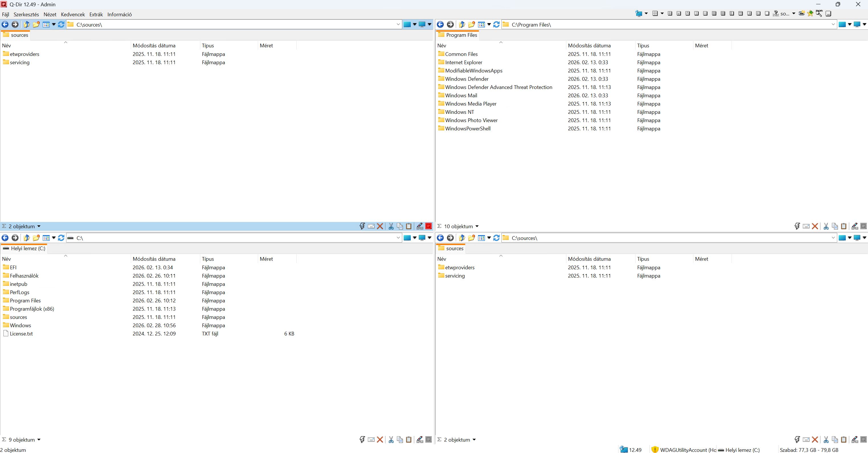Click the print folder icon in the top toolbar
Viewport: 868px width, 453px height.
pos(802,13)
